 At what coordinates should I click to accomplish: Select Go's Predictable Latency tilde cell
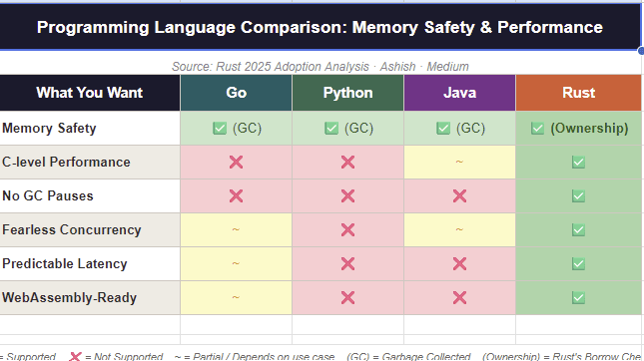pos(237,264)
